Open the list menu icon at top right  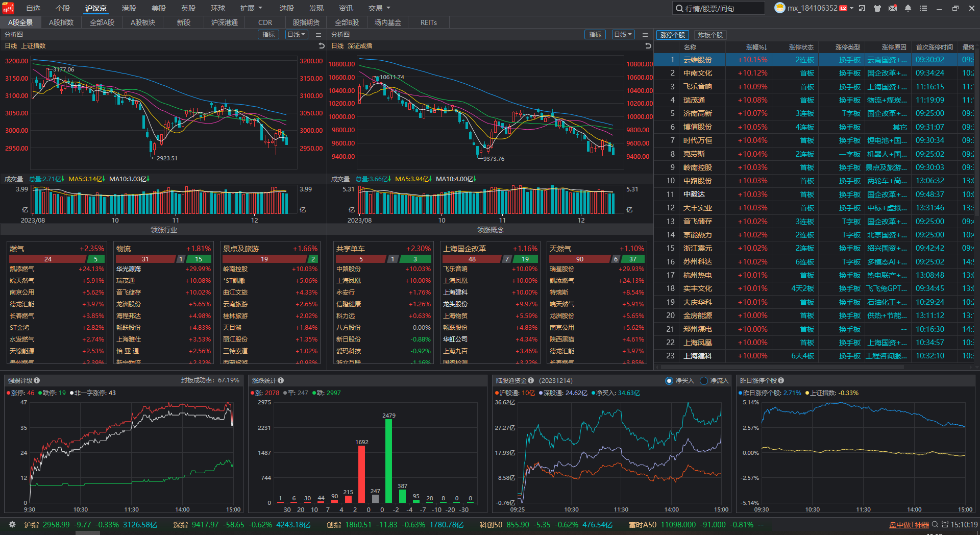[x=923, y=8]
